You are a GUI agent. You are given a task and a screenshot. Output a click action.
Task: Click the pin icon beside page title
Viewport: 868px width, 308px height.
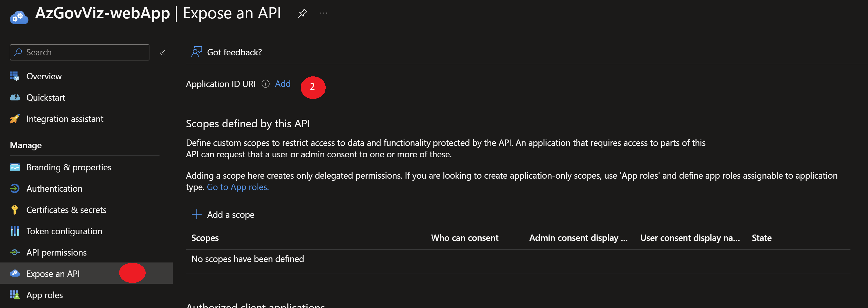[x=302, y=13]
